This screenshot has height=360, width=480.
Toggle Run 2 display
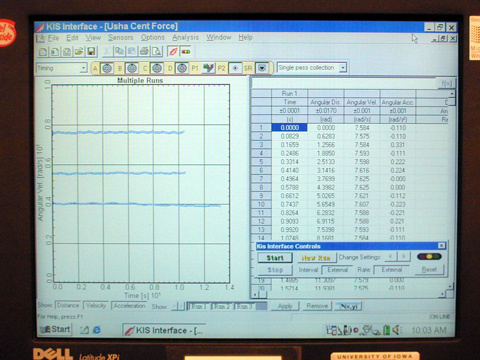(222, 306)
